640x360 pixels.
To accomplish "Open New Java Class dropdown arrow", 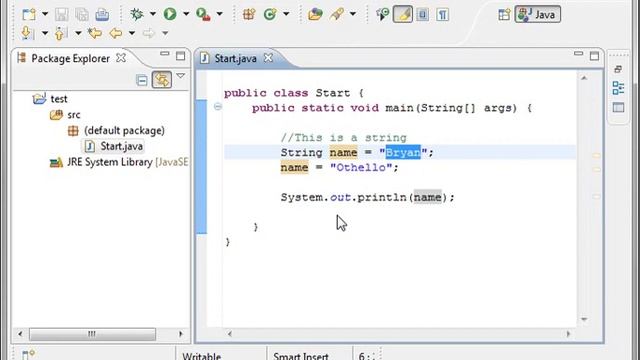I will (x=286, y=14).
